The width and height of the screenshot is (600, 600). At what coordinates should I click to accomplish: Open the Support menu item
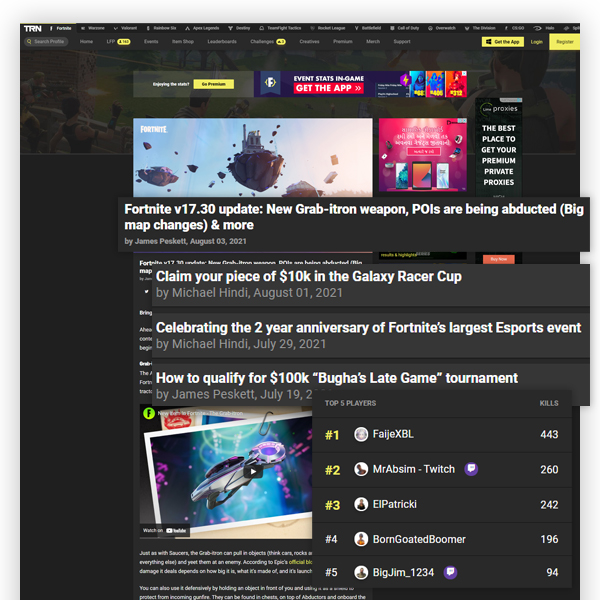click(x=402, y=42)
